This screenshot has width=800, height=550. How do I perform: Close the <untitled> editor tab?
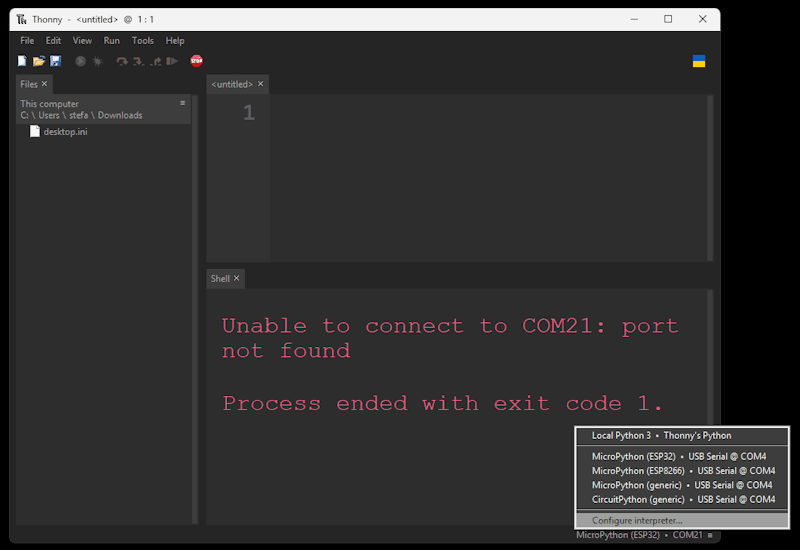pos(261,84)
